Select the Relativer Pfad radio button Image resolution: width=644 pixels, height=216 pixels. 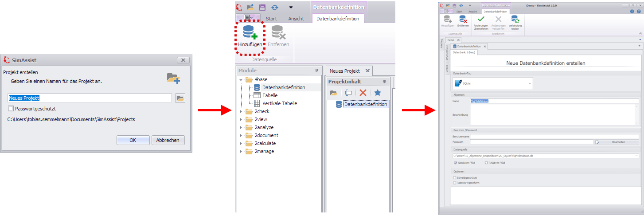[486, 163]
